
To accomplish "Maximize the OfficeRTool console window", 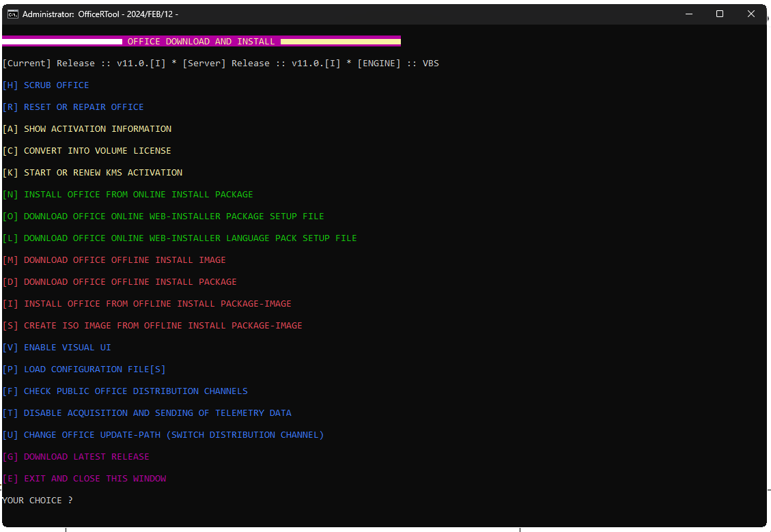I will click(719, 14).
